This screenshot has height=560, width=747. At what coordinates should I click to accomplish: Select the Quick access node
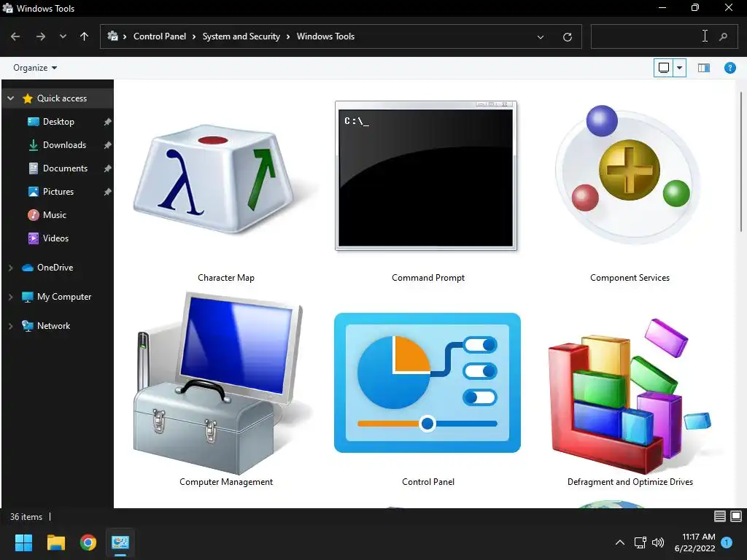pyautogui.click(x=62, y=98)
